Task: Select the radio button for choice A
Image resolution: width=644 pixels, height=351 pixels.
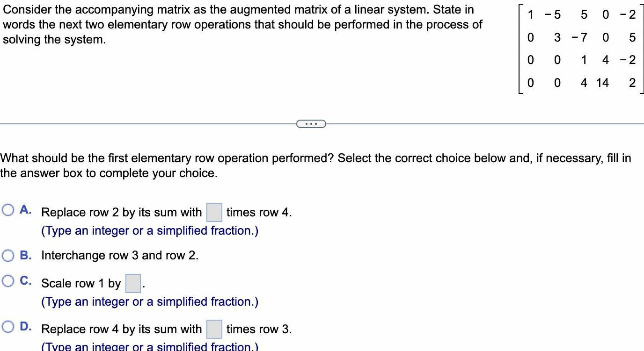Action: (7, 211)
